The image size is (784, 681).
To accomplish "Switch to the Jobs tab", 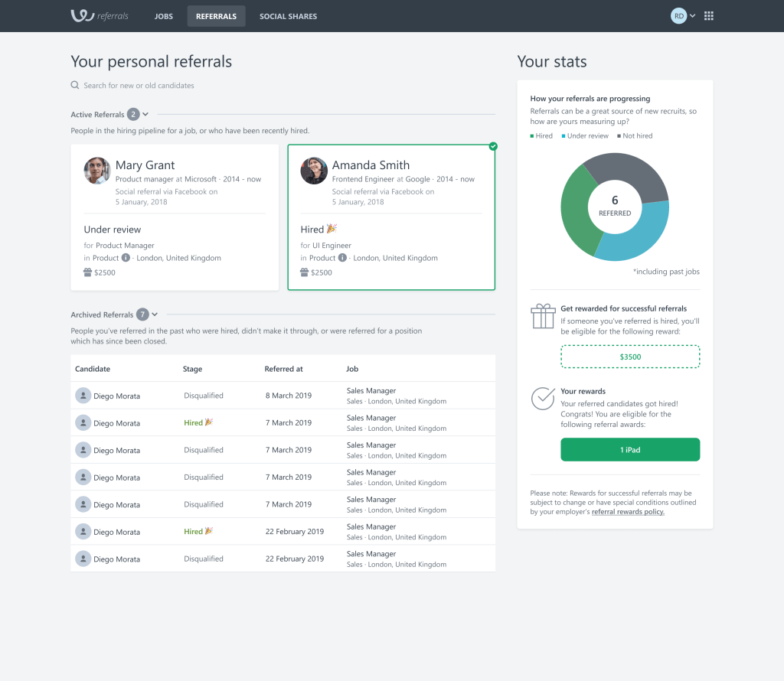I will [x=163, y=16].
